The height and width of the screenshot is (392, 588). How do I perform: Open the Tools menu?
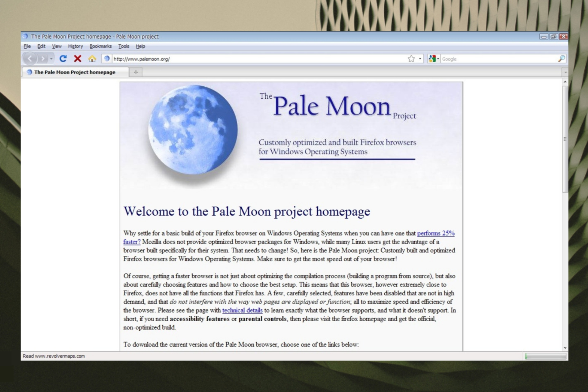(124, 46)
